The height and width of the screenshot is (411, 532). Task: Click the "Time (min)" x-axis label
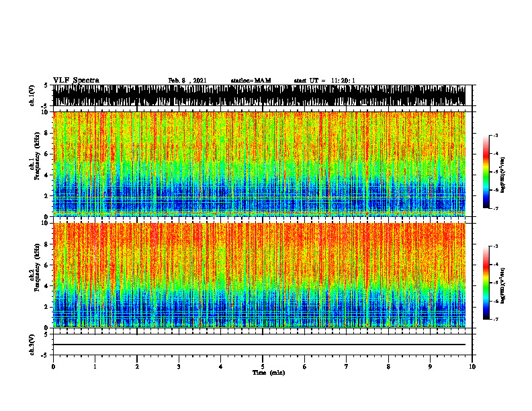(x=269, y=373)
